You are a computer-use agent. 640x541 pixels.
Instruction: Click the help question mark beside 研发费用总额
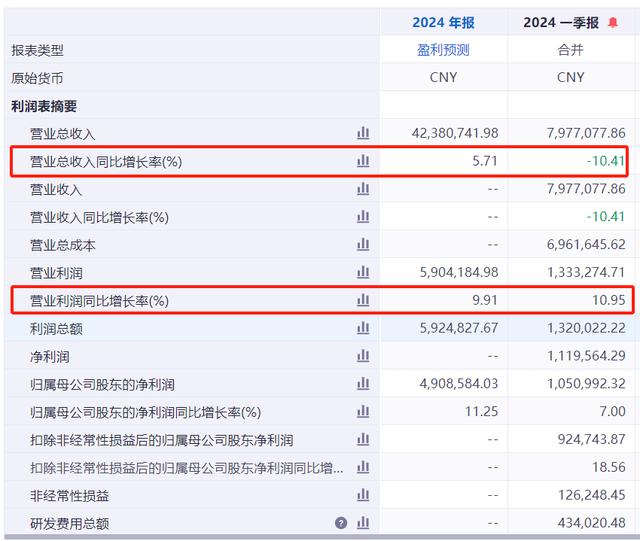coord(341,523)
